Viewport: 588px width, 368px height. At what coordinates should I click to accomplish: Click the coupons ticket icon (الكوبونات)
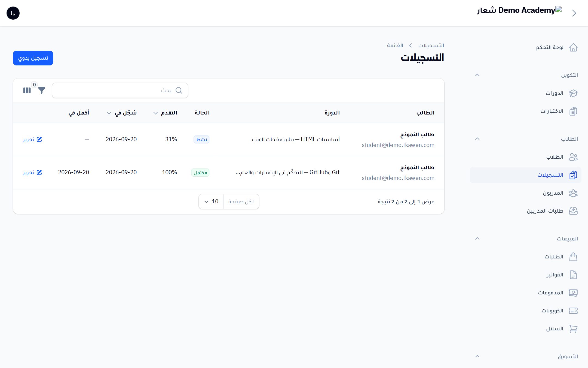pyautogui.click(x=573, y=311)
